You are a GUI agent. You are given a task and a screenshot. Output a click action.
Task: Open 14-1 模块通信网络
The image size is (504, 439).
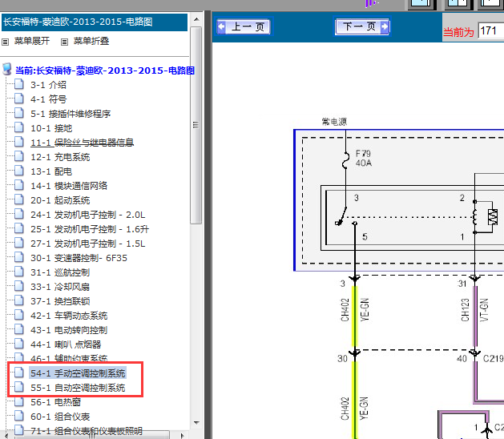[69, 186]
